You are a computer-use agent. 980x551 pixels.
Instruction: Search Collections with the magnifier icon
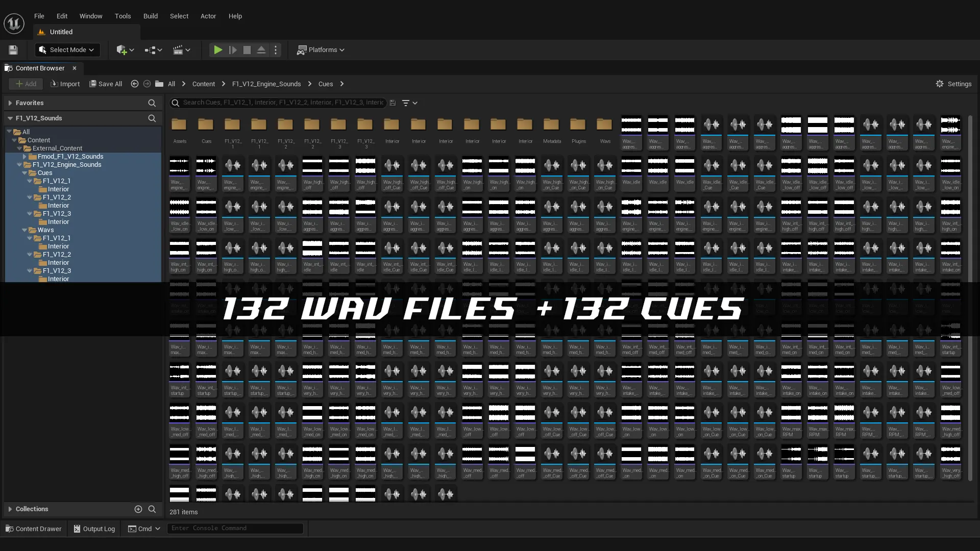click(152, 509)
